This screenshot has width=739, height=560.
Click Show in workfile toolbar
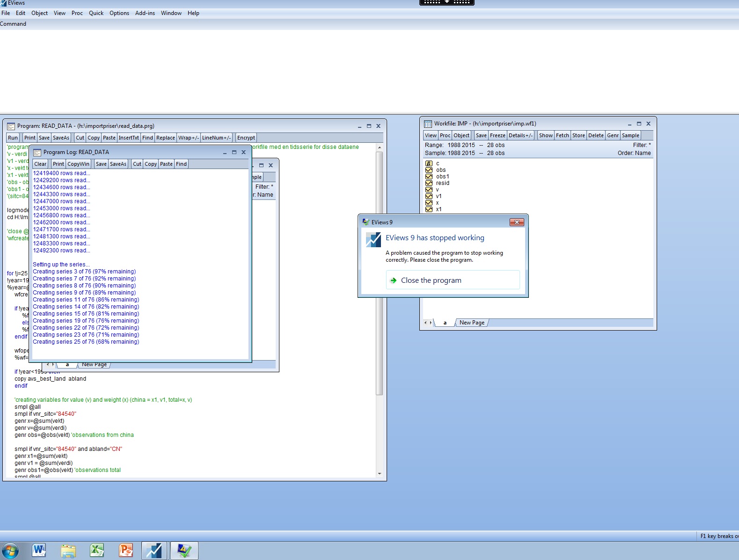(x=546, y=135)
